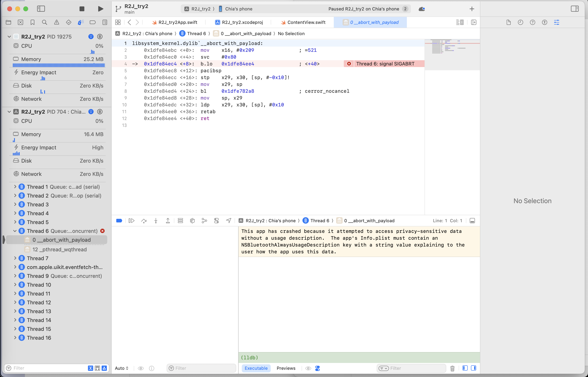Click the plus Library button

click(472, 9)
